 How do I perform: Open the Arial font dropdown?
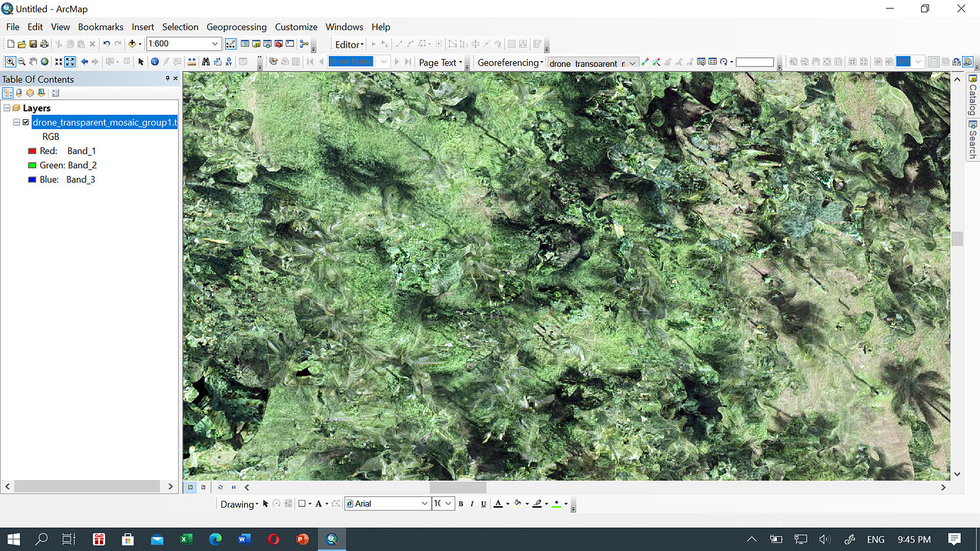point(424,503)
